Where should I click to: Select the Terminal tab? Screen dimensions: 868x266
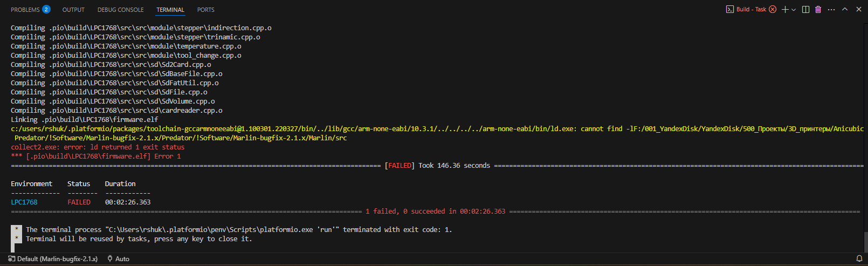coord(170,10)
